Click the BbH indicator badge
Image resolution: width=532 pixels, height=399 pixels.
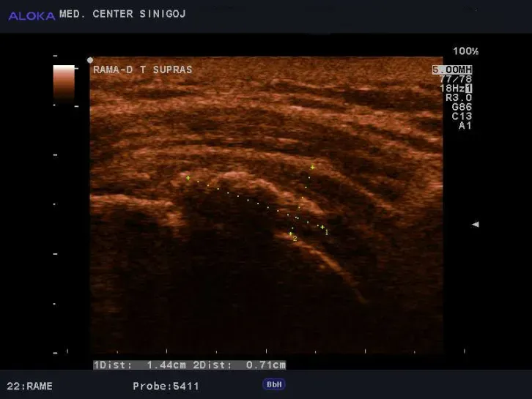(274, 384)
